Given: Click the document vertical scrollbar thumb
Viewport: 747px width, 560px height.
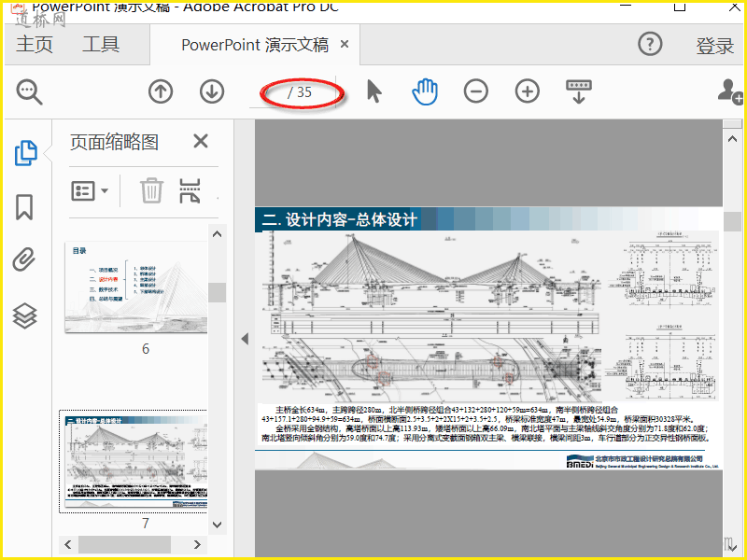Looking at the screenshot, I should [x=732, y=222].
